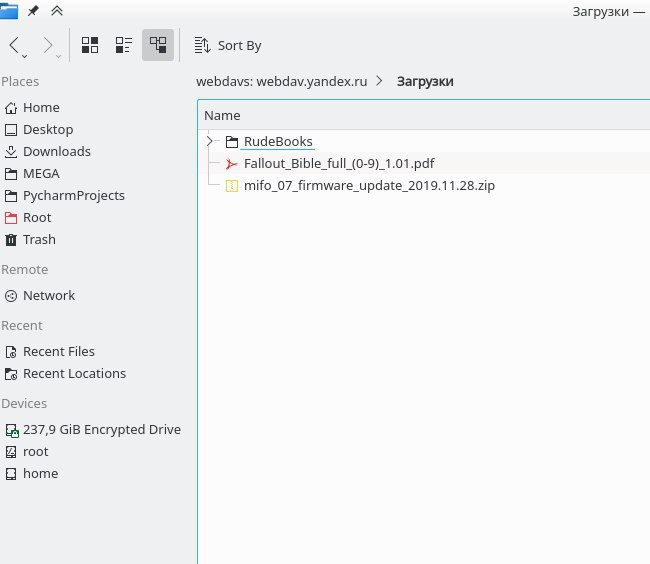This screenshot has height=564, width=650.
Task: Click breadcrumb separator arrow after webdav.yandex.ru
Action: click(x=379, y=81)
